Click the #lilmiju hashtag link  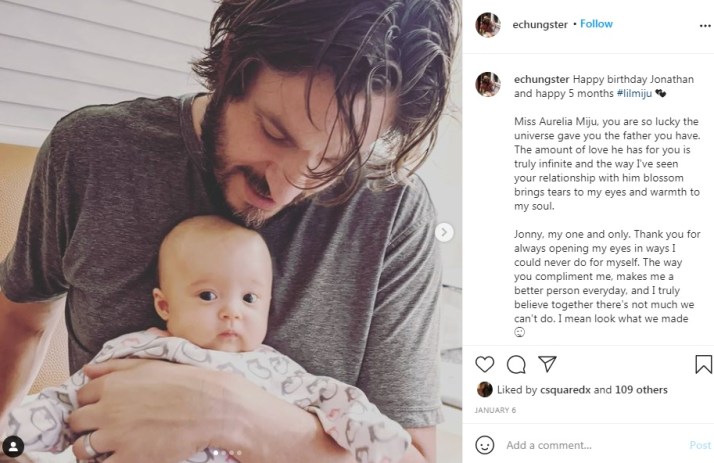(634, 93)
